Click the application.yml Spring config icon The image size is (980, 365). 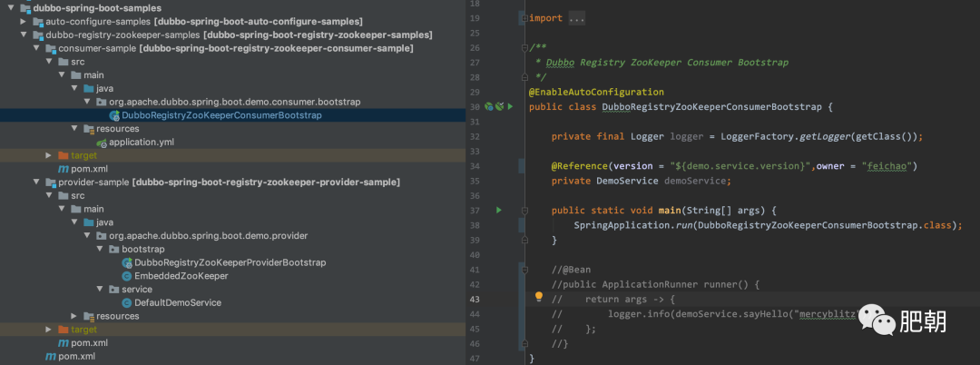102,143
